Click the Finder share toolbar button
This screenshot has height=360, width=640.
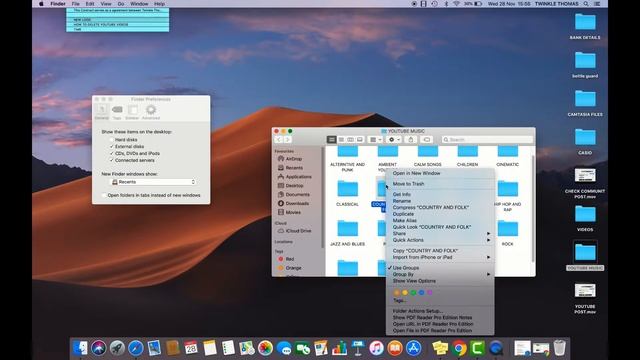tap(411, 140)
